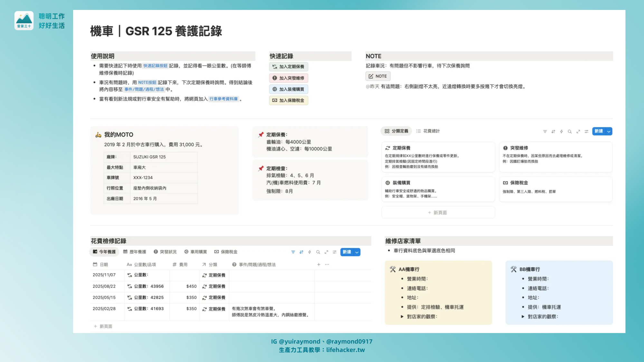Switch to the 花費總計 view tab
Viewport: 644px width, 362px height.
coord(428,131)
